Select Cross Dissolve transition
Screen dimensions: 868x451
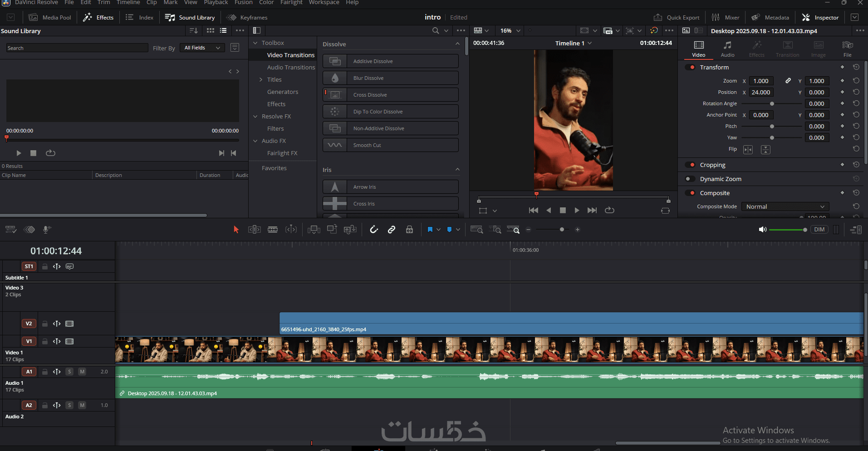[391, 95]
